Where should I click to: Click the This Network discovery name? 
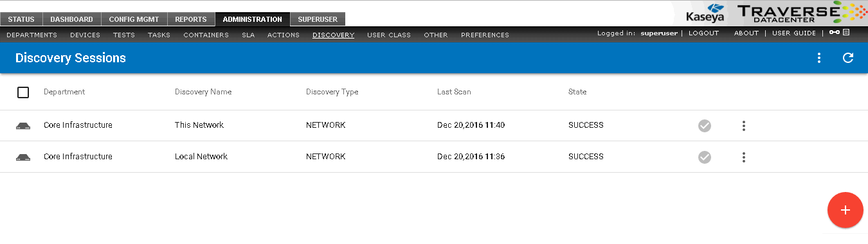[199, 125]
